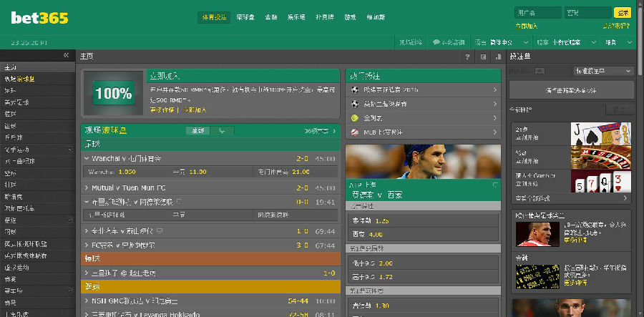Open the 滚球盘 in-play tab
Viewport: 644px width, 317px height.
click(245, 17)
